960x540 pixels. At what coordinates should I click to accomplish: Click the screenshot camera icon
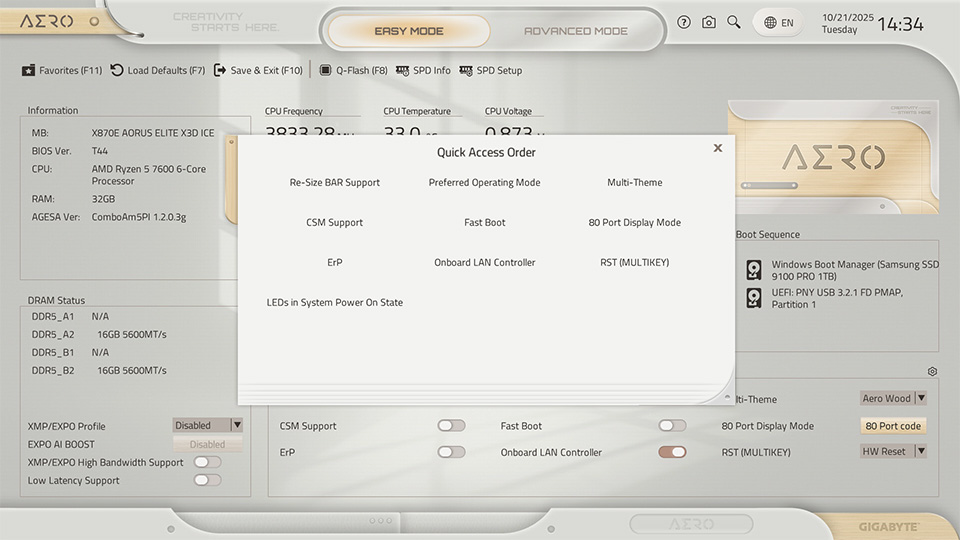tap(709, 22)
